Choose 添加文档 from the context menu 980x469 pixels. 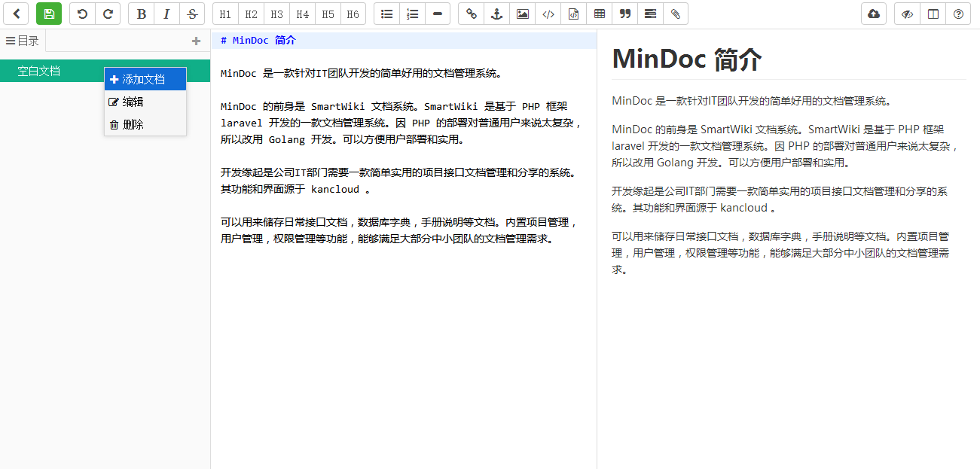(x=145, y=78)
